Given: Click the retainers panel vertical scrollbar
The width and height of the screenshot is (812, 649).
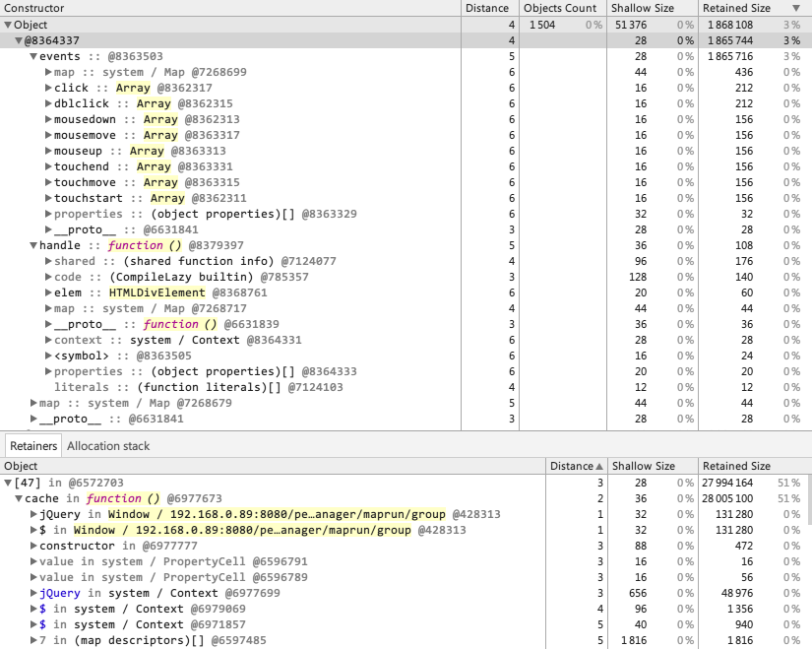Looking at the screenshot, I should click(807, 512).
